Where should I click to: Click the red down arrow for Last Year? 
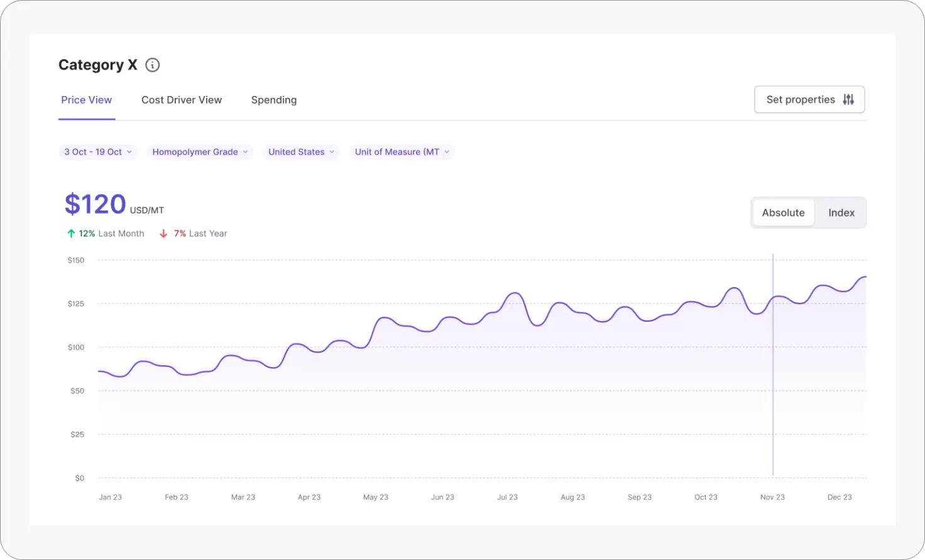click(x=163, y=233)
